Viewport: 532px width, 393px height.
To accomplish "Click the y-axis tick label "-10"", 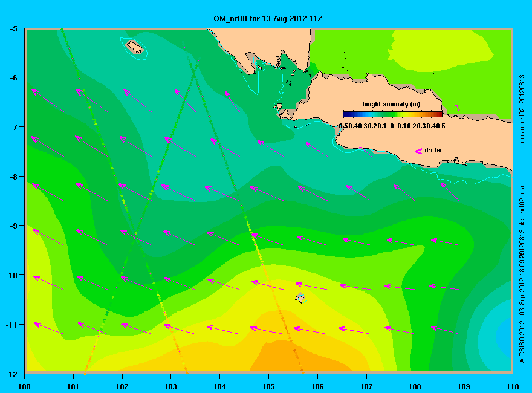I will 12,275.
